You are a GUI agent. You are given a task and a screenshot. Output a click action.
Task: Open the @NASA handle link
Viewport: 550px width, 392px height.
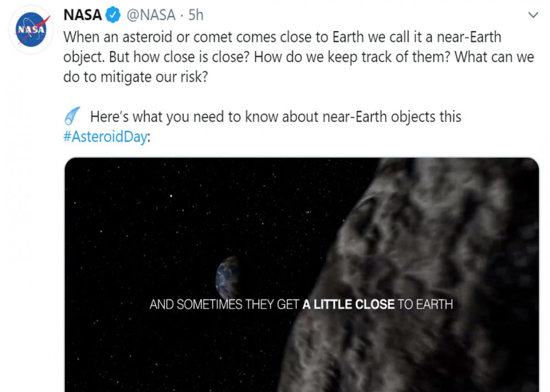tap(150, 15)
